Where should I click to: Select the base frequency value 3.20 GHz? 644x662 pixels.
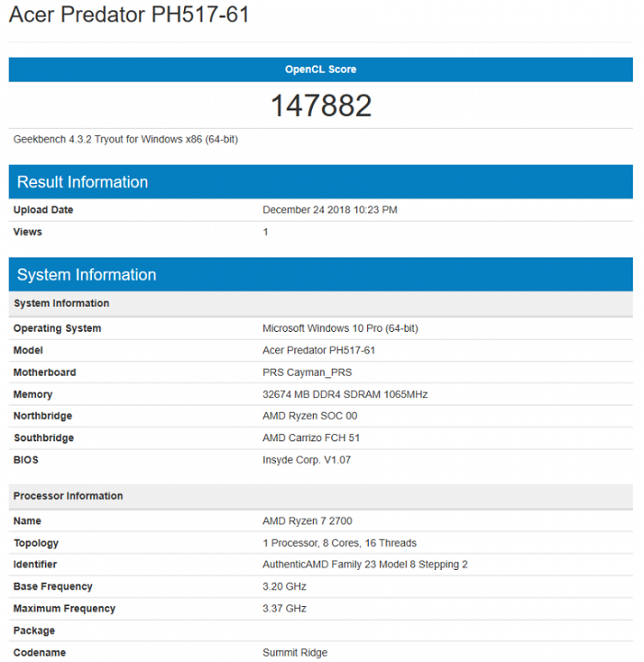click(x=284, y=587)
